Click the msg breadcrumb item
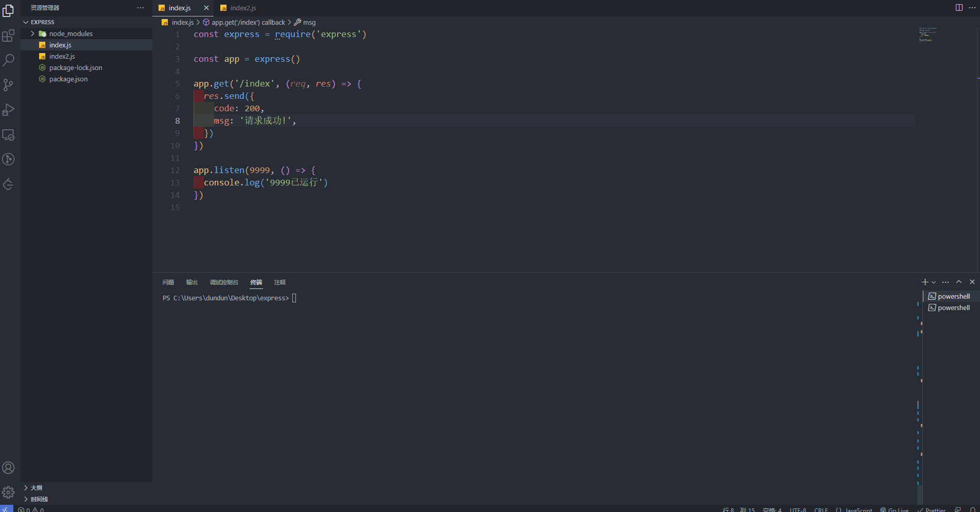The height and width of the screenshot is (512, 980). pos(309,22)
